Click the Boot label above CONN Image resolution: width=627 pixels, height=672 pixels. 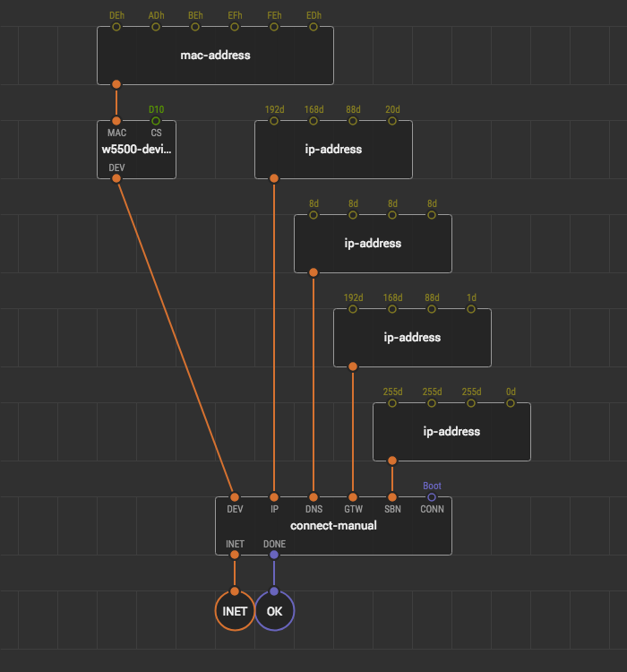pyautogui.click(x=432, y=486)
